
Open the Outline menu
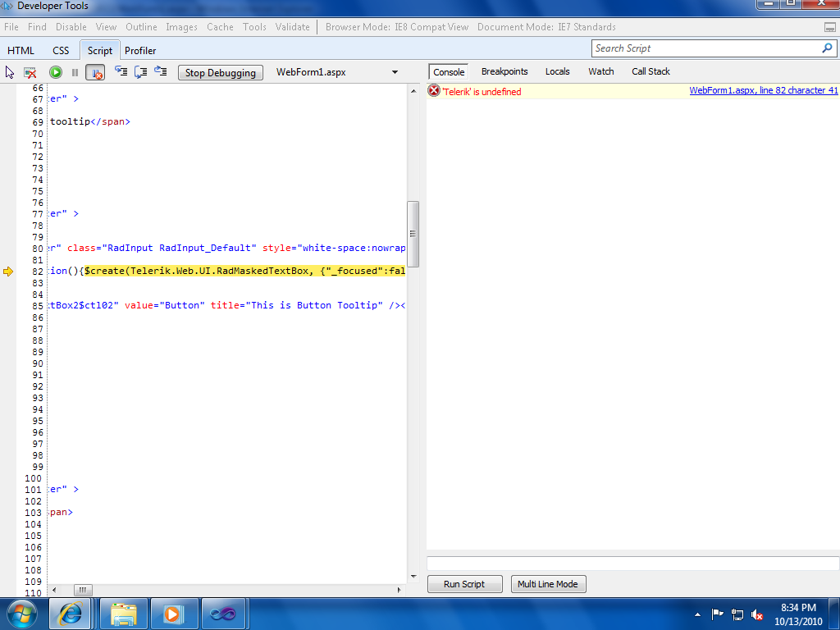coord(141,27)
